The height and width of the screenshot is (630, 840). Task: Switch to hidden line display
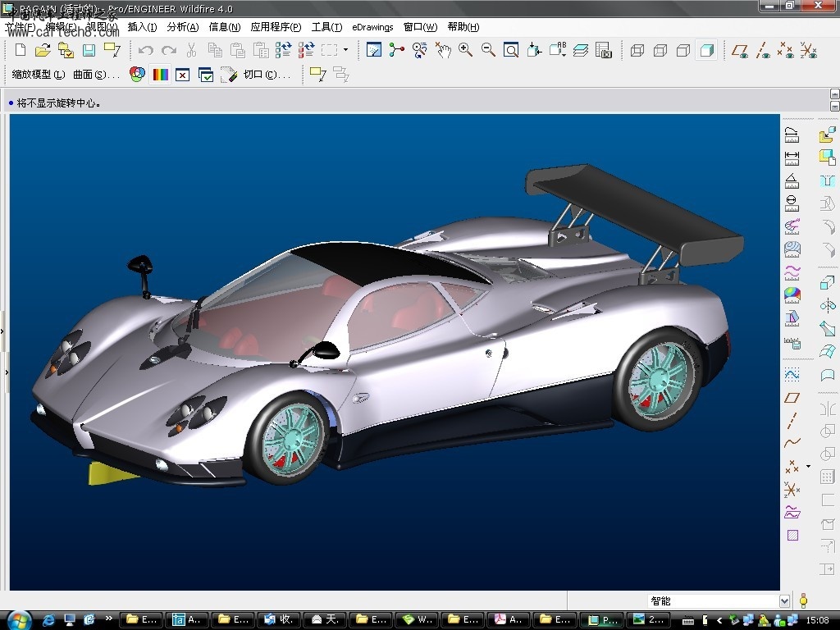(x=660, y=50)
